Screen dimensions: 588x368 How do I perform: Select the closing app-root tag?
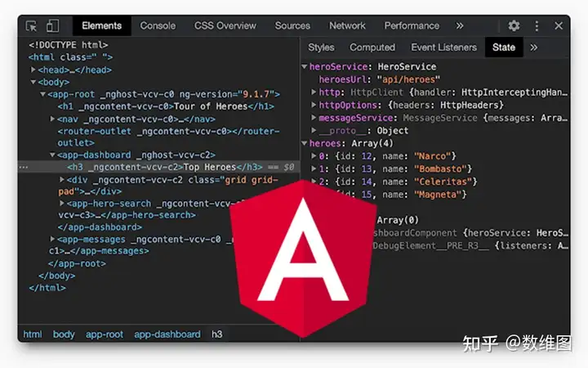pyautogui.click(x=77, y=263)
